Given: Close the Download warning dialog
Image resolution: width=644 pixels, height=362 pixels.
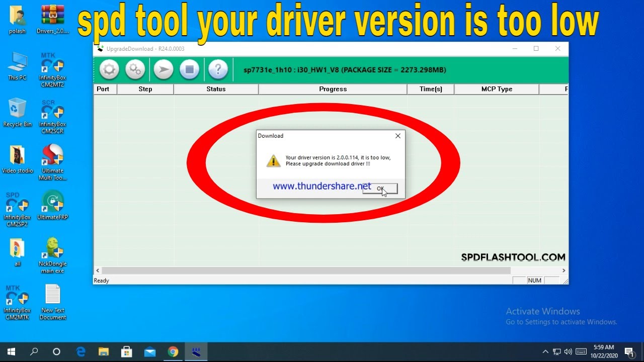Looking at the screenshot, I should point(398,136).
